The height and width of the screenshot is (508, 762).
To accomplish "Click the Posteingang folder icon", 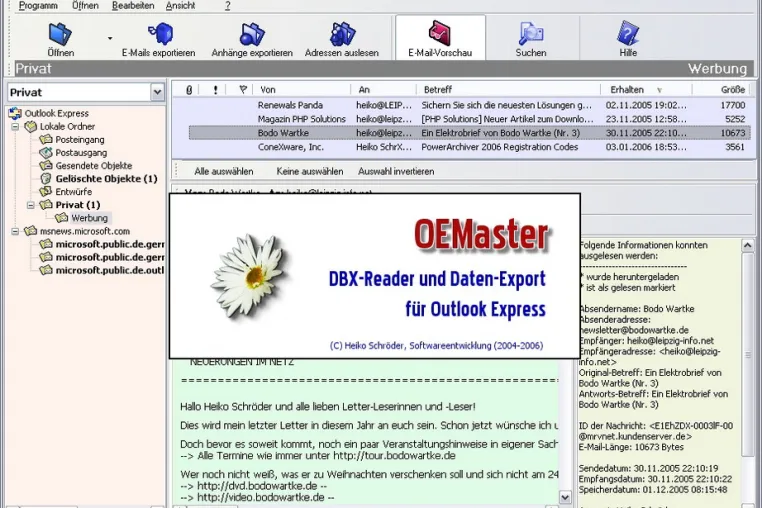I will 46,140.
